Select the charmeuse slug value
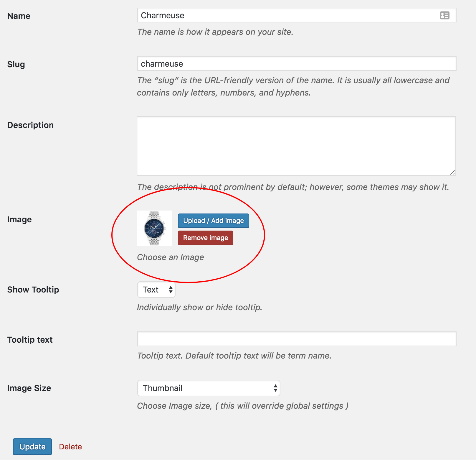Image resolution: width=476 pixels, height=460 pixels. [163, 64]
